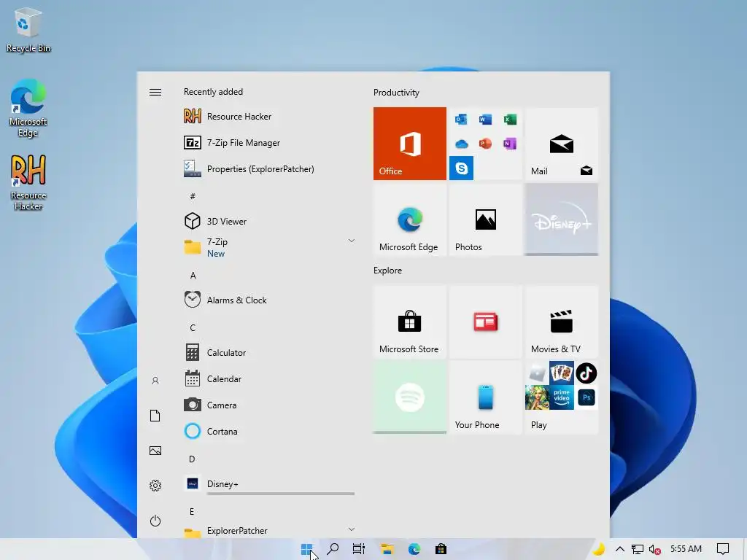
Task: Show hidden tray icons chevron
Action: (x=620, y=549)
